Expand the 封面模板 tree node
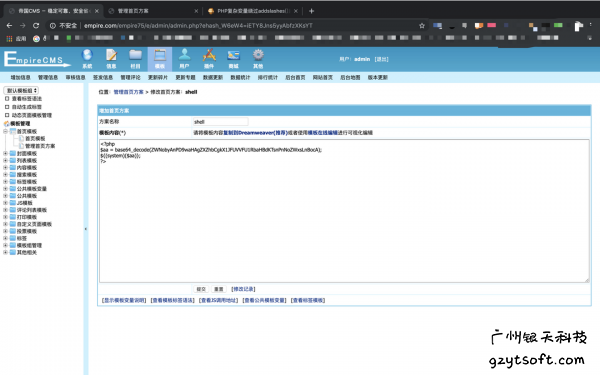 click(x=6, y=153)
